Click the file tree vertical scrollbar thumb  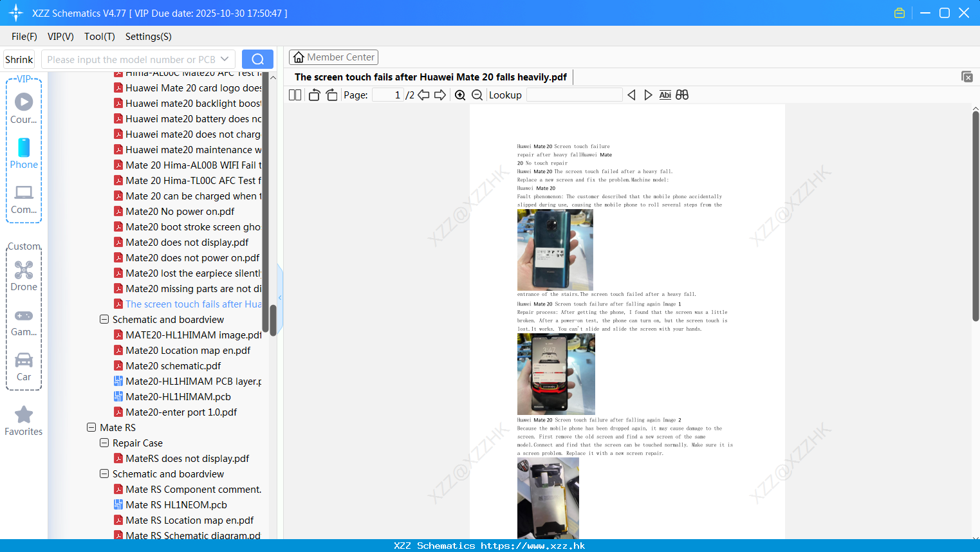[273, 320]
